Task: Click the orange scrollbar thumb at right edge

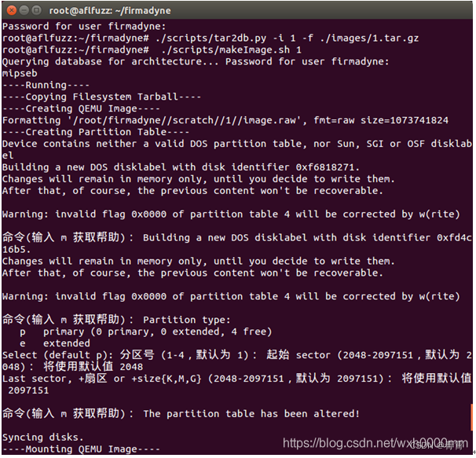Action: [472, 417]
